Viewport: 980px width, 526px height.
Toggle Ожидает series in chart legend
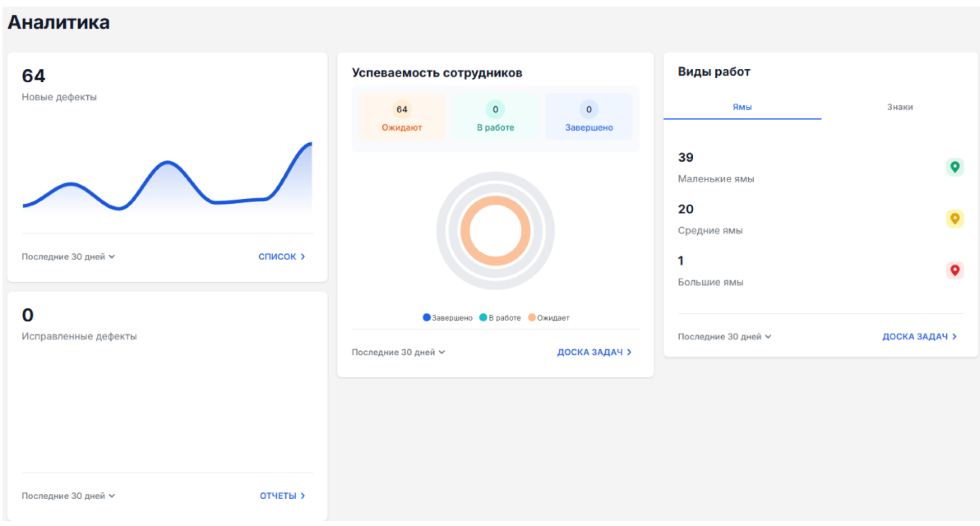coord(549,318)
